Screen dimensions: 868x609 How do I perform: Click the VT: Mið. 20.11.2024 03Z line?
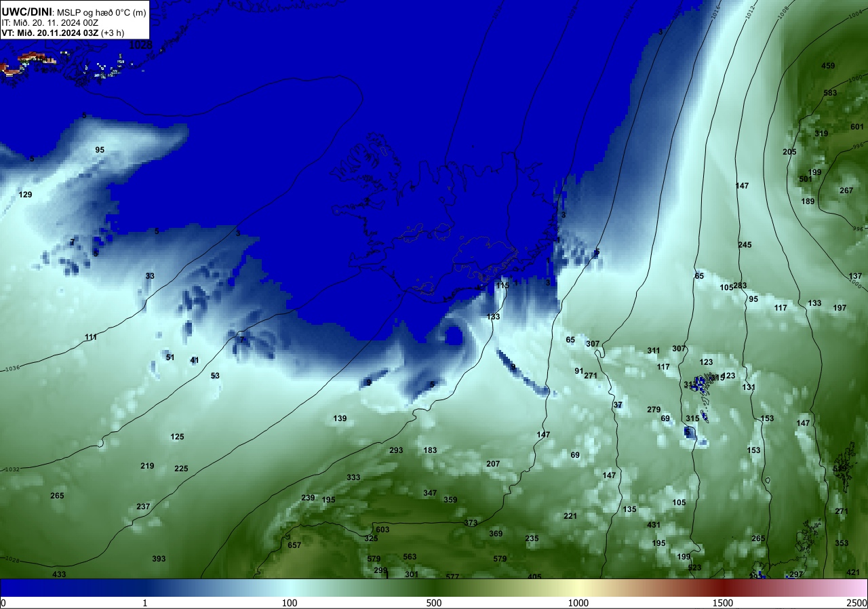coord(62,33)
